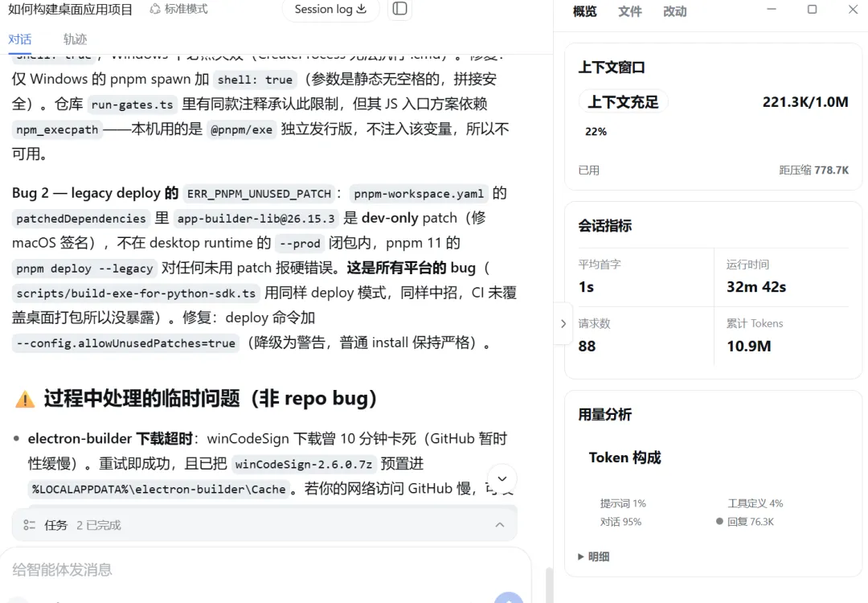
Task: Open the 改动 tab
Action: click(x=675, y=11)
